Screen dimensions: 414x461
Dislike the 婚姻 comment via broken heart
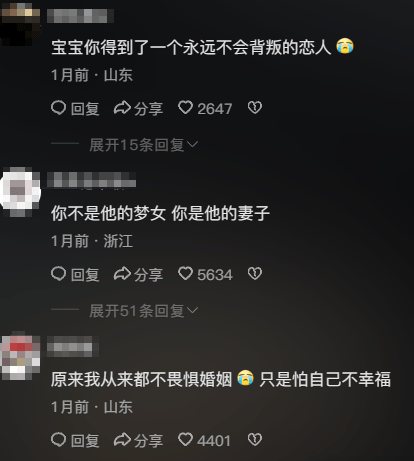pos(255,439)
